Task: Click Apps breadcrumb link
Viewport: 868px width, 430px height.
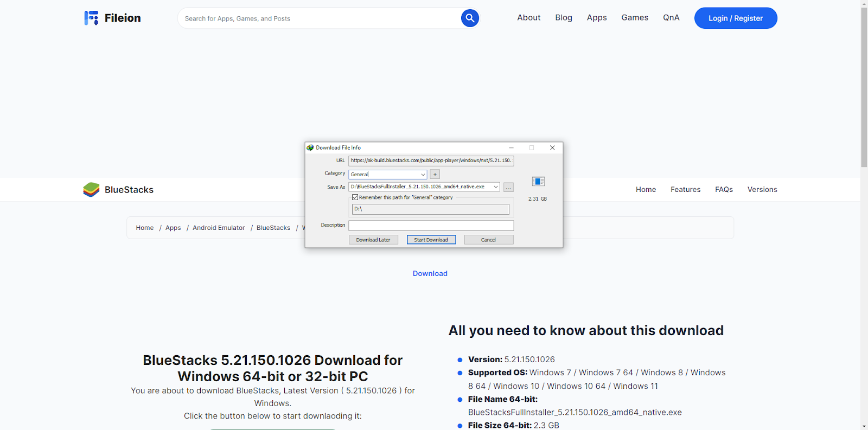Action: [173, 228]
